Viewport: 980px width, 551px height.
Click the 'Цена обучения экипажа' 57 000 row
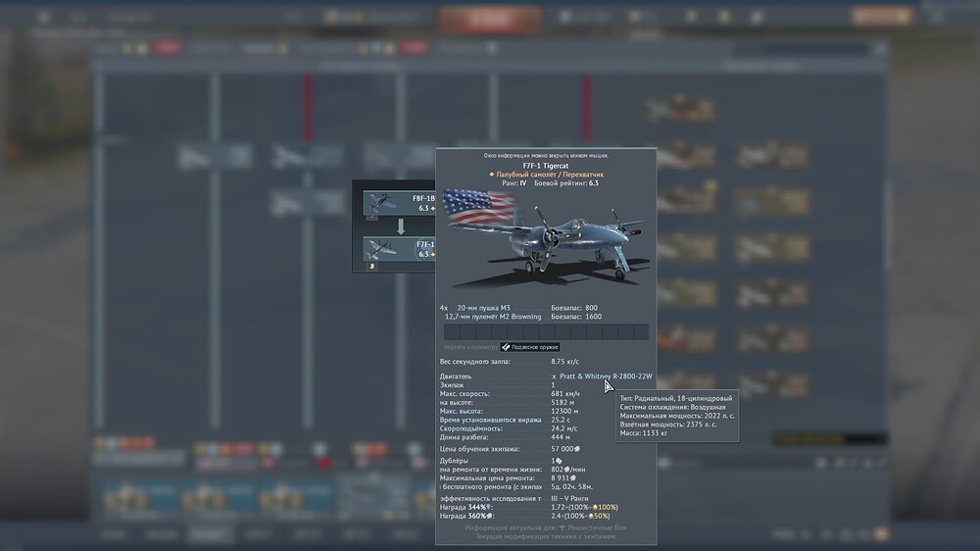[x=510, y=449]
